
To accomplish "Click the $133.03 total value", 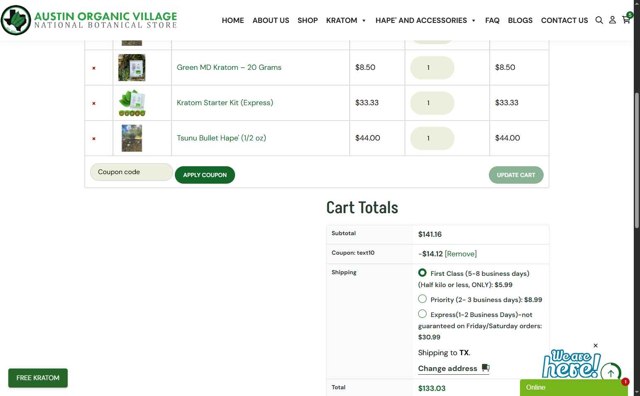I will (431, 388).
